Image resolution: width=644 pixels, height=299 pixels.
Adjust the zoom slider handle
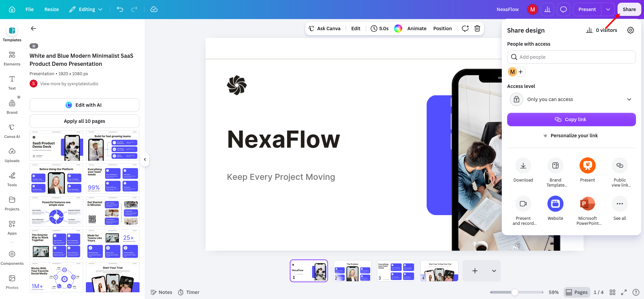click(515, 292)
